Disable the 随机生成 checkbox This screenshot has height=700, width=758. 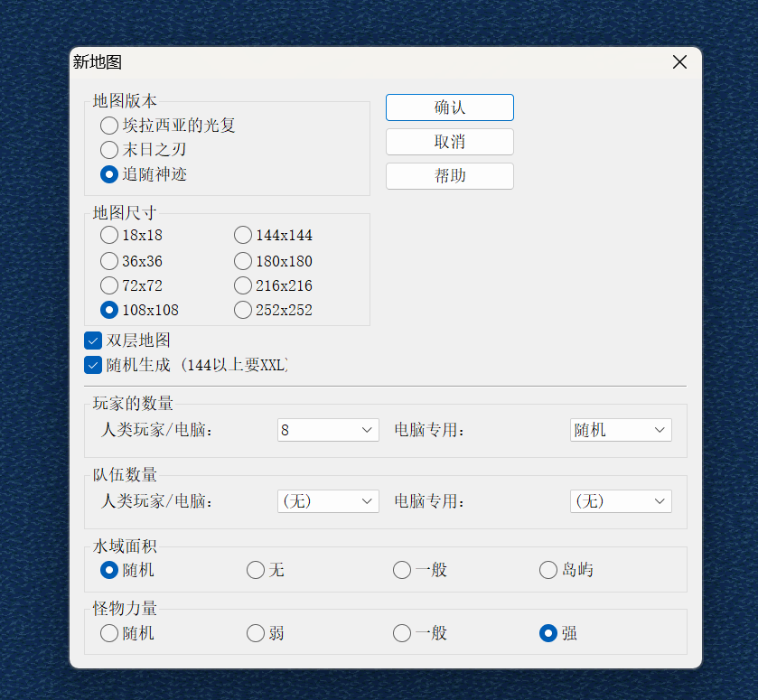[x=92, y=365]
